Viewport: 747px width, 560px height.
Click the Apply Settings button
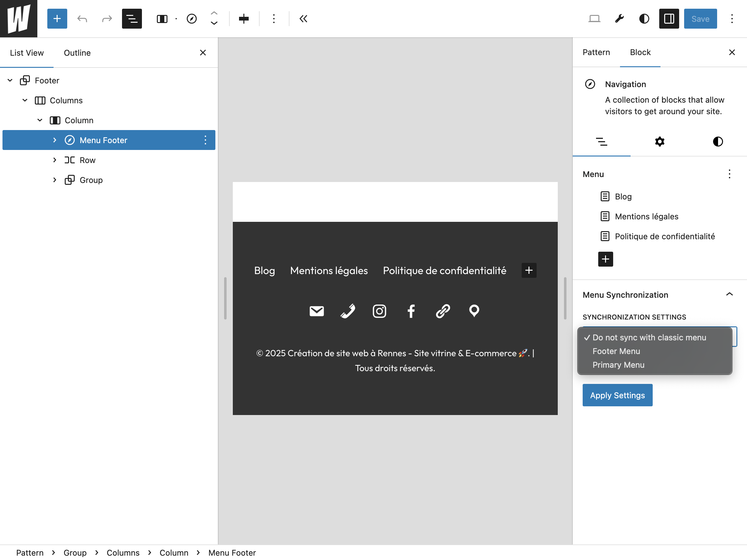point(617,395)
